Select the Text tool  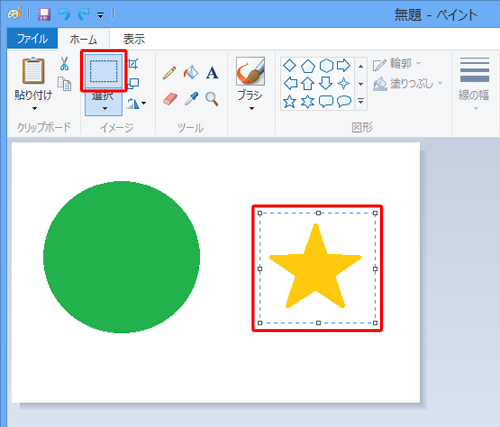(x=212, y=73)
